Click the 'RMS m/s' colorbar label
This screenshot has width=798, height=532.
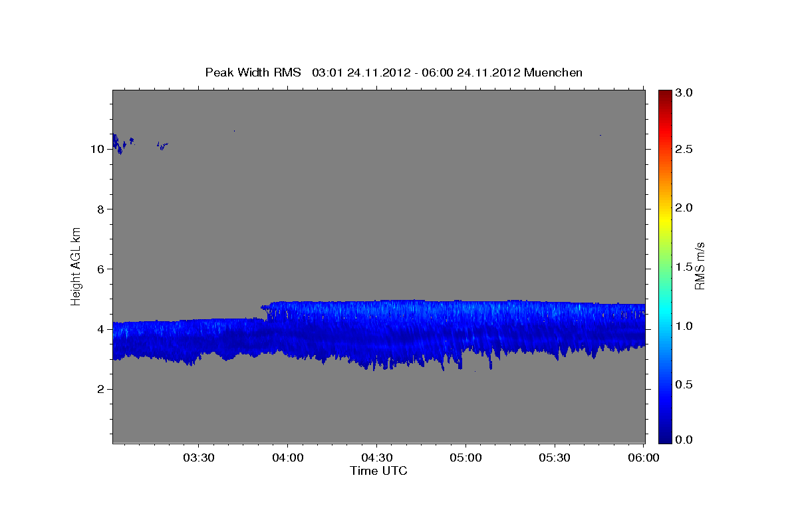(699, 266)
